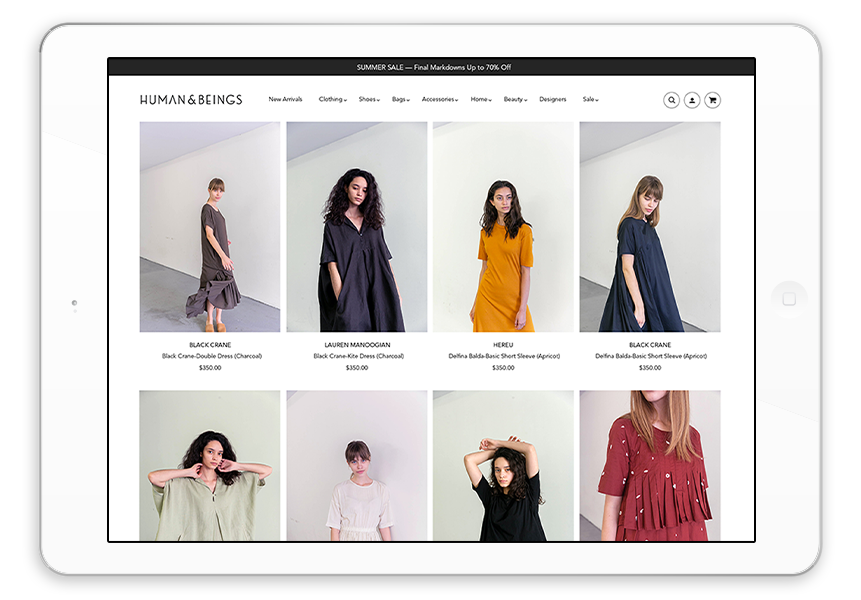Viewport: 861px width, 600px height.
Task: Expand the Shoes dropdown menu
Action: pyautogui.click(x=369, y=100)
